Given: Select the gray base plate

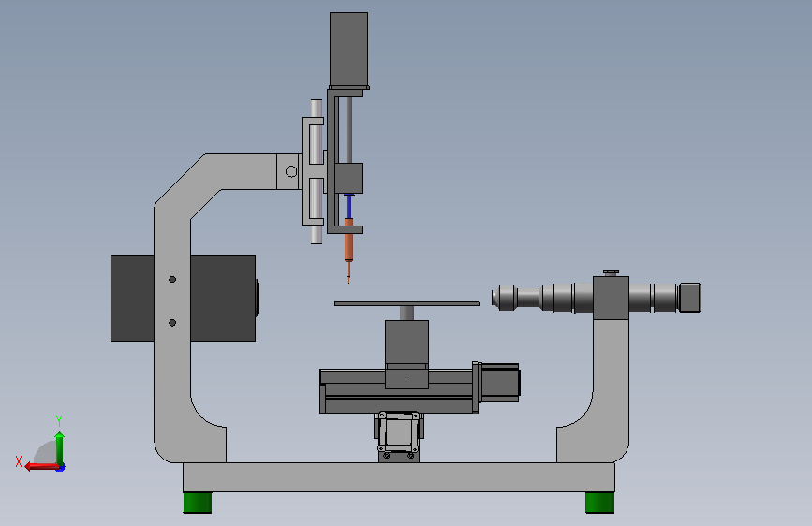Looking at the screenshot, I should [399, 477].
